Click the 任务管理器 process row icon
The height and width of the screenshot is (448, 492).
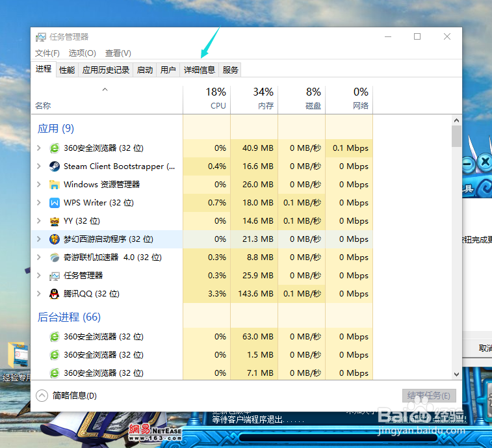click(x=55, y=276)
